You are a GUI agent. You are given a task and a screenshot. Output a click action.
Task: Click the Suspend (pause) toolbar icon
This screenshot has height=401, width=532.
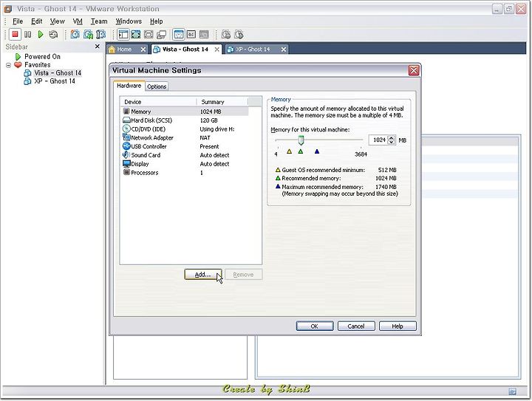(28, 34)
